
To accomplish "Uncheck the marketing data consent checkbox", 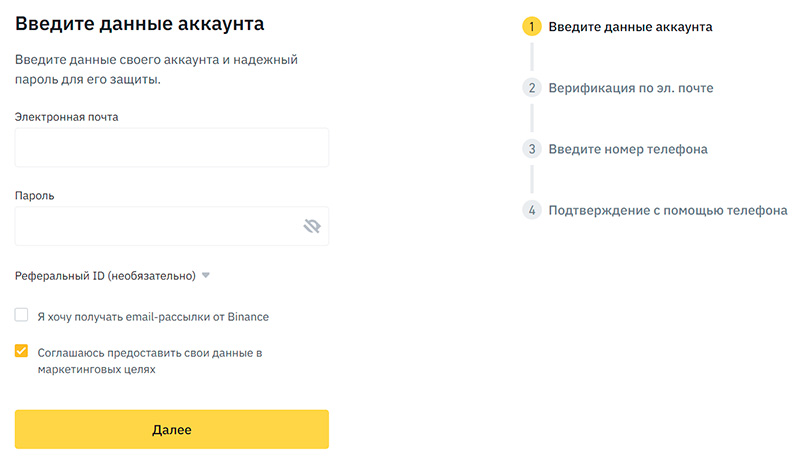I will [x=21, y=352].
